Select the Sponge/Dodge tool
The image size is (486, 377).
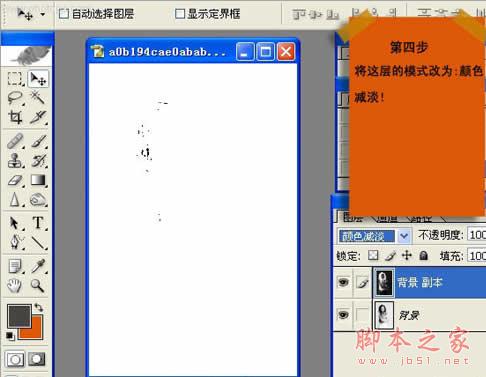pos(38,200)
